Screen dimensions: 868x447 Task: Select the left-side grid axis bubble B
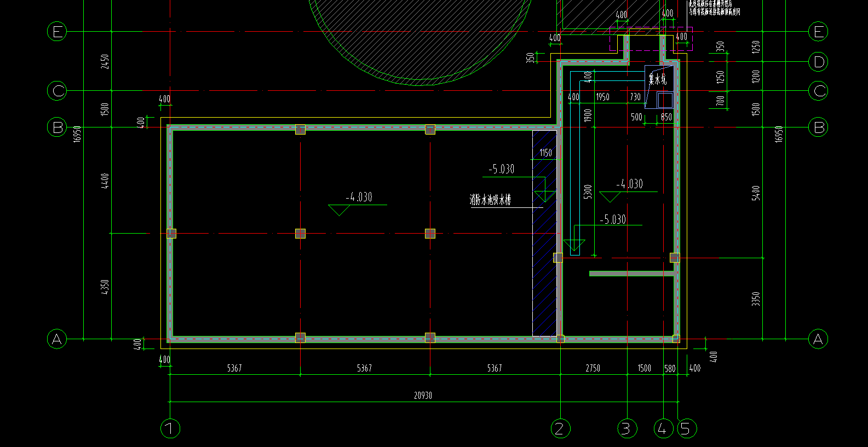[57, 127]
